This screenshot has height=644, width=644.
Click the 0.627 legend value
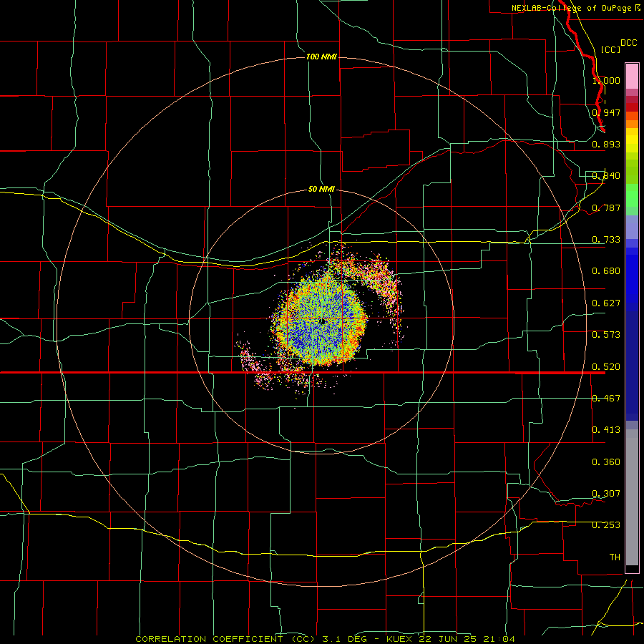[606, 303]
